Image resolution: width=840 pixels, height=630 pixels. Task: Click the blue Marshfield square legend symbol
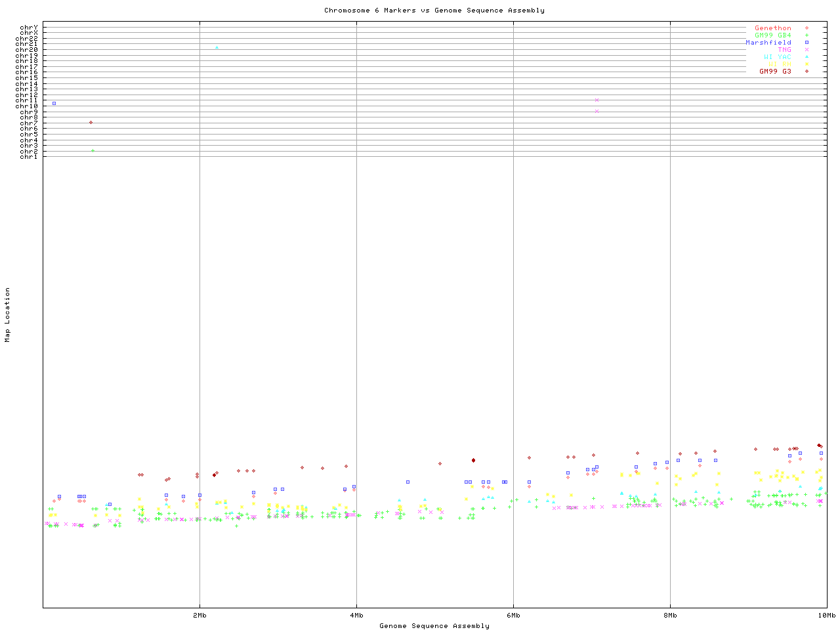click(807, 43)
